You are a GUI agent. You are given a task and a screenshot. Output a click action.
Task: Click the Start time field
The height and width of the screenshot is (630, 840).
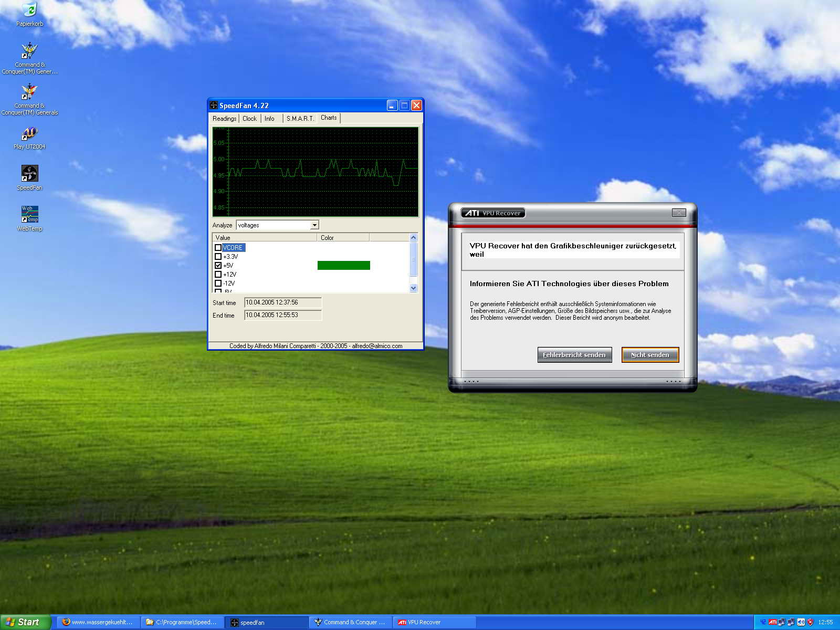(x=283, y=302)
